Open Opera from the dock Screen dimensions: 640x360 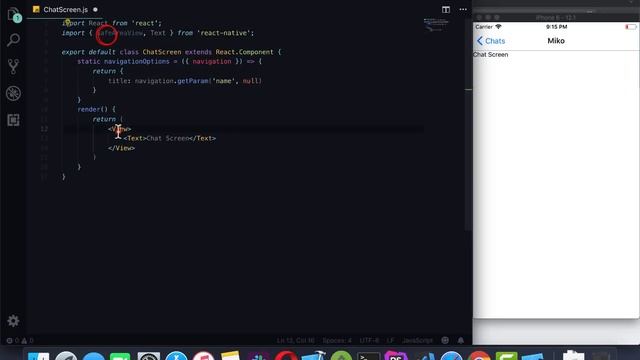tap(286, 356)
